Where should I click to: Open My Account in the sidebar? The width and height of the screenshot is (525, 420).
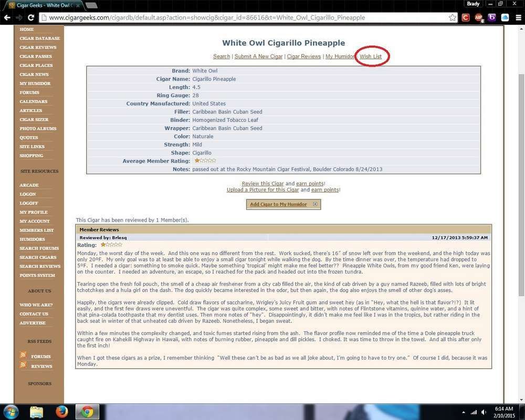(35, 222)
